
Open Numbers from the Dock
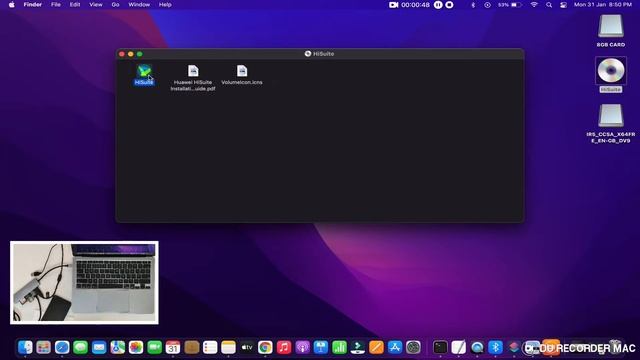click(x=339, y=347)
